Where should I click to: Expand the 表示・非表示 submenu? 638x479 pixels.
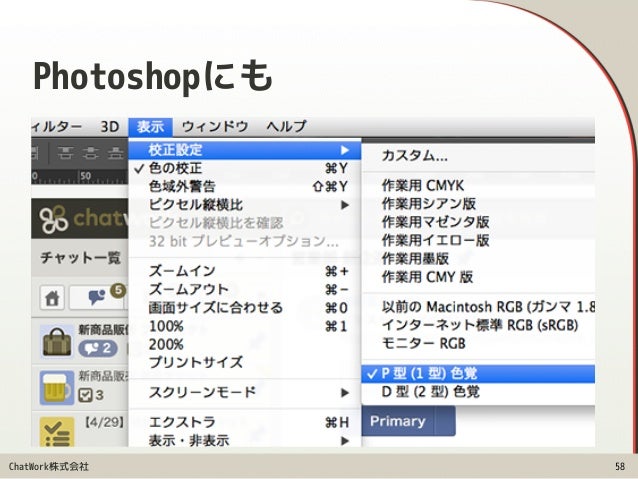pyautogui.click(x=245, y=440)
